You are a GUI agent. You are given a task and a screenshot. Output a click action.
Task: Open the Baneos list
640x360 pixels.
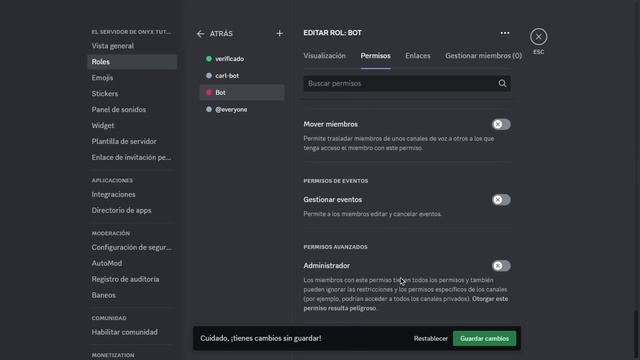point(132,295)
